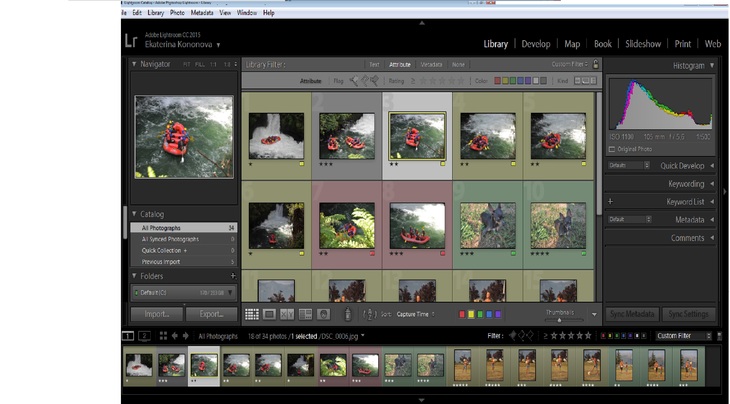The width and height of the screenshot is (730, 404).
Task: Click the Sync Metadata button
Action: 632,314
